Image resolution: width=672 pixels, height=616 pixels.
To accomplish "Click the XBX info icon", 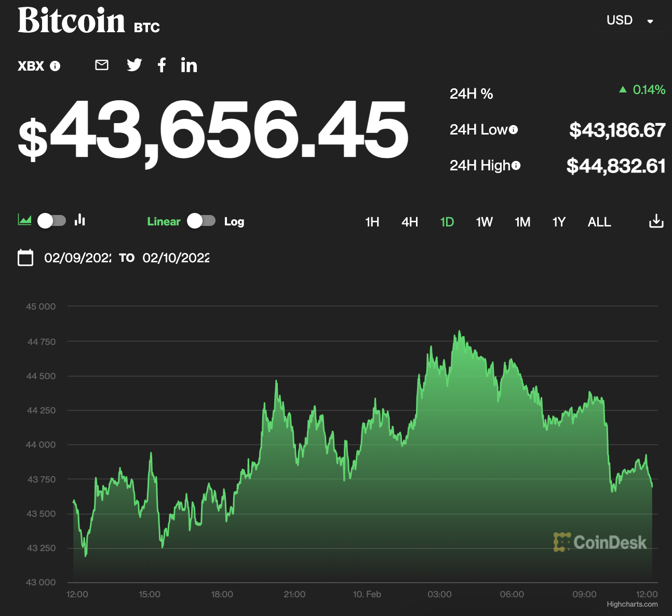I will click(x=55, y=66).
